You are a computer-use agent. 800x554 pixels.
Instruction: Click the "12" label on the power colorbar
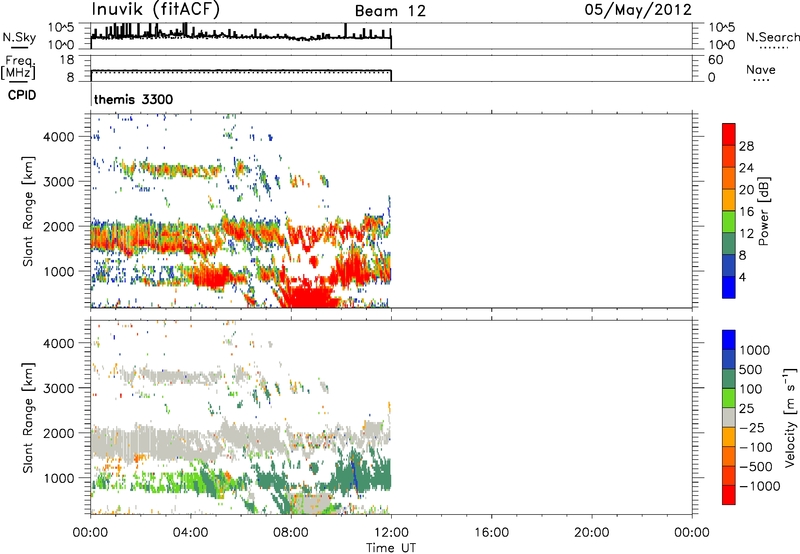tap(746, 233)
